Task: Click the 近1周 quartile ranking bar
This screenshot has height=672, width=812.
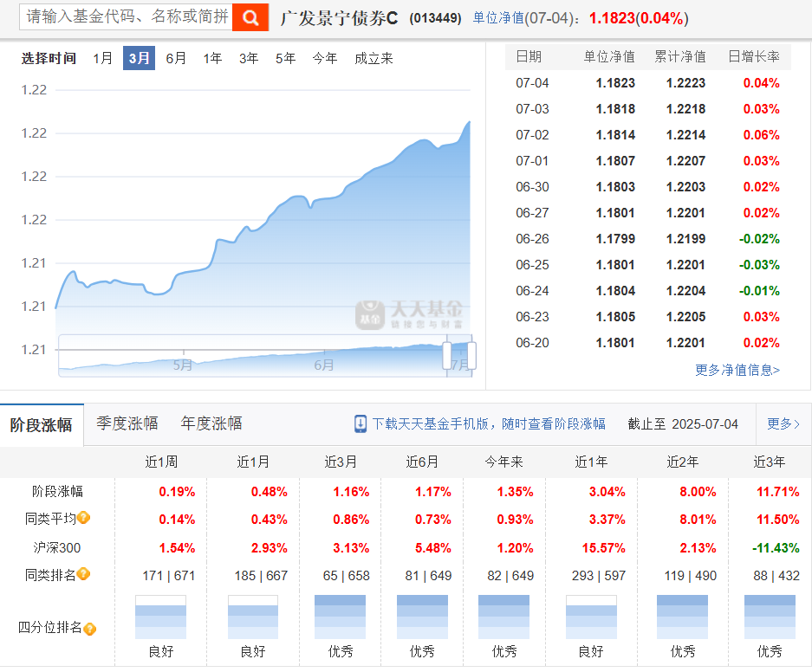Action: pyautogui.click(x=160, y=617)
